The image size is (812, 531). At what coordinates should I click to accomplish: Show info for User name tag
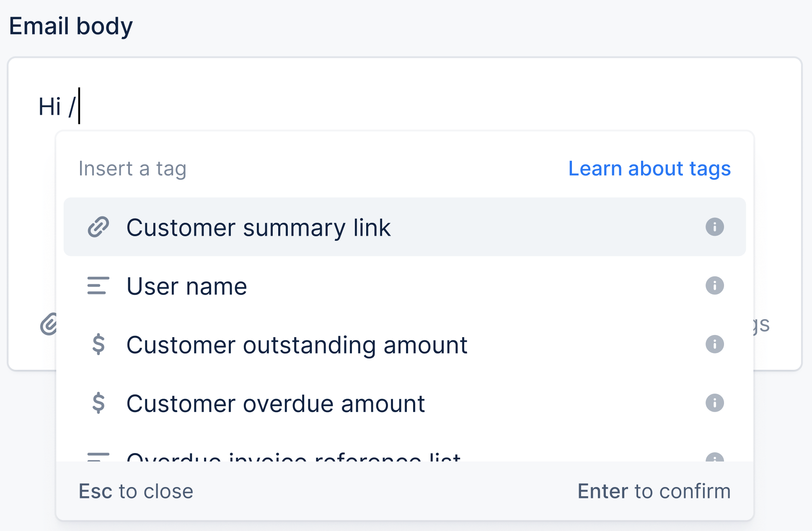[715, 286]
